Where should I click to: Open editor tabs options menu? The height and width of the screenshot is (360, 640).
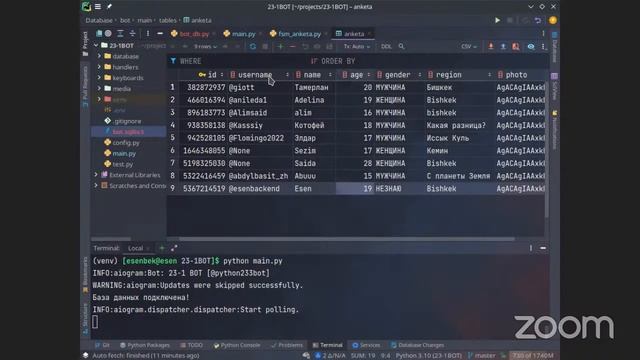click(543, 33)
